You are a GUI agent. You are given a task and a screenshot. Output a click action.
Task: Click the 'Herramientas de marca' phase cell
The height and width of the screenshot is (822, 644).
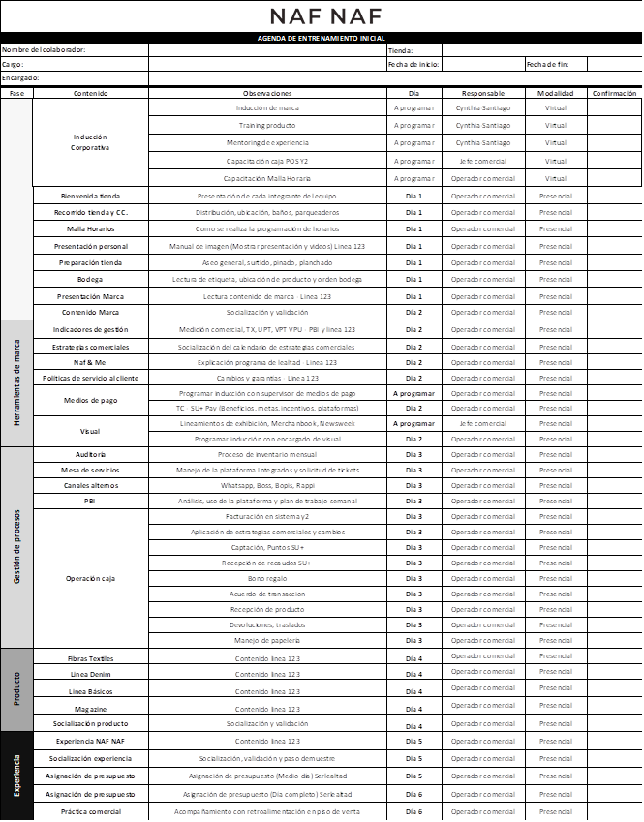coord(16,383)
